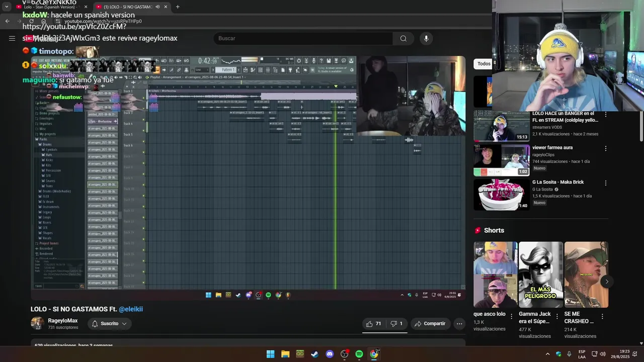Show next Shorts with the right arrow

pyautogui.click(x=607, y=282)
